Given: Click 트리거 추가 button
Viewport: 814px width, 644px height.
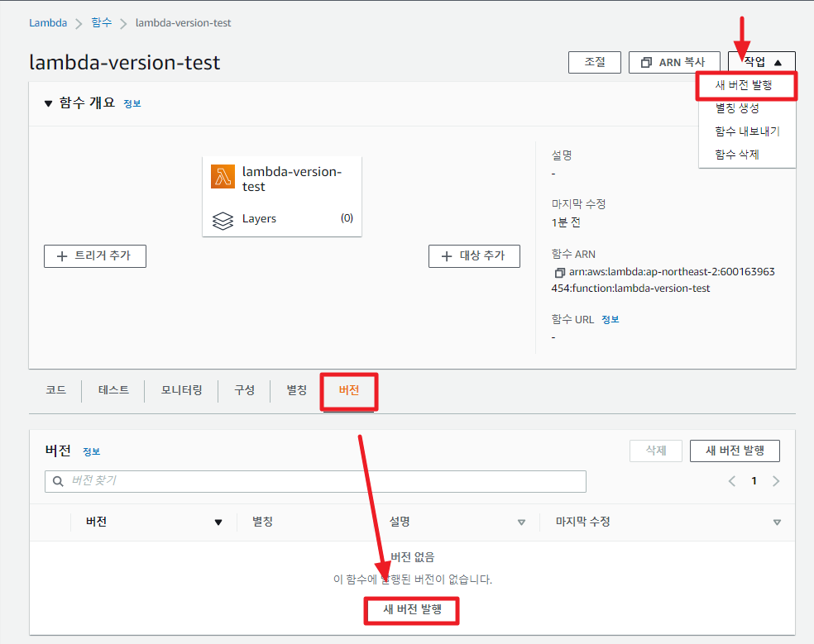Looking at the screenshot, I should 95,256.
